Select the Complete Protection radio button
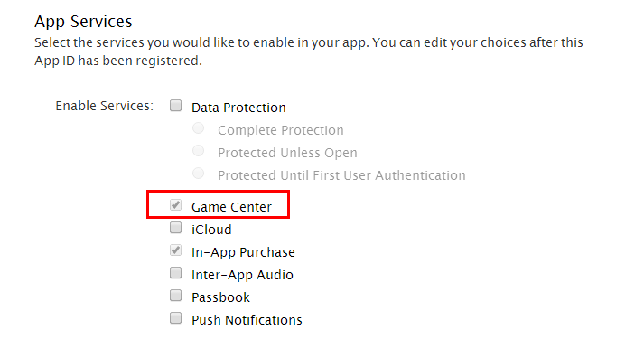644x358 pixels. point(199,128)
